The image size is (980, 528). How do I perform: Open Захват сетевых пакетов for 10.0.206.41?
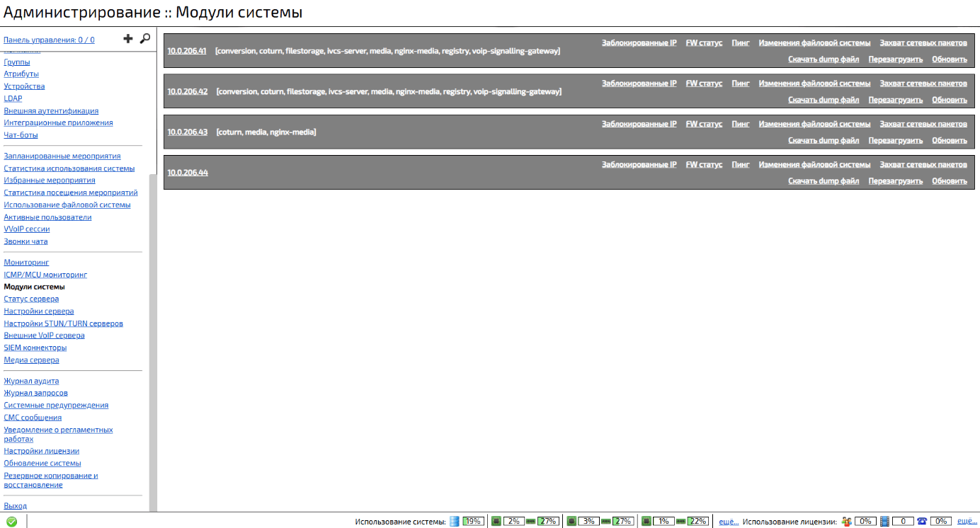[923, 43]
